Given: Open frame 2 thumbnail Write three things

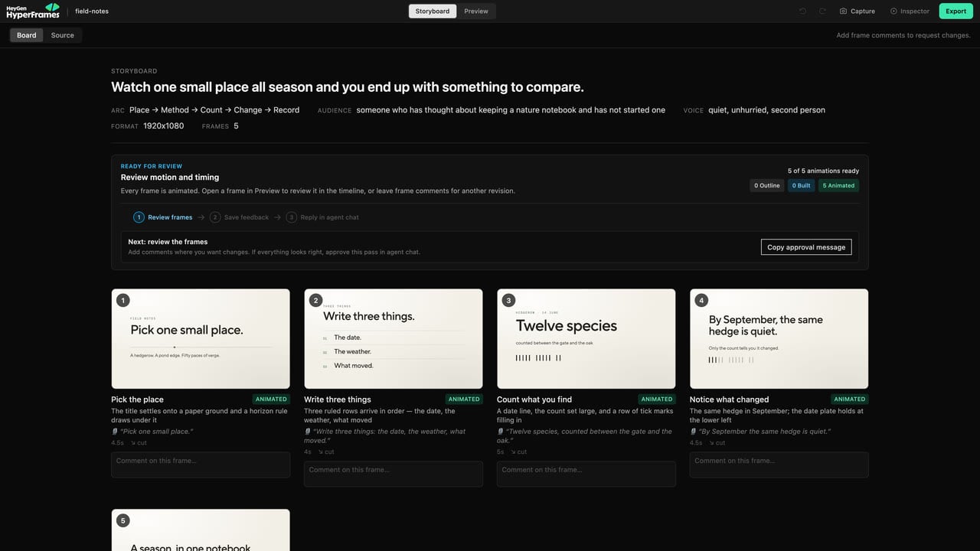Looking at the screenshot, I should tap(394, 338).
